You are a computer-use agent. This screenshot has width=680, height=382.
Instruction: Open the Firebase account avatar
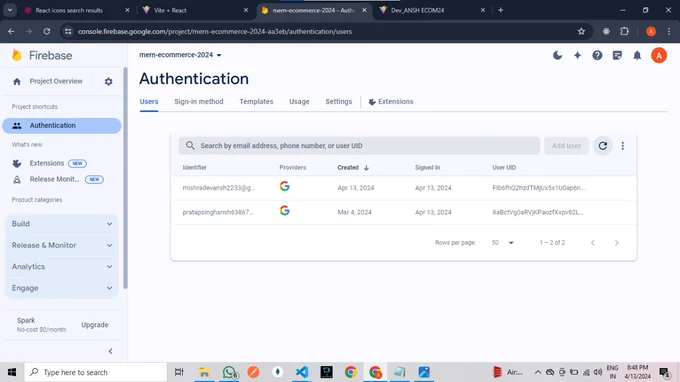coord(659,56)
